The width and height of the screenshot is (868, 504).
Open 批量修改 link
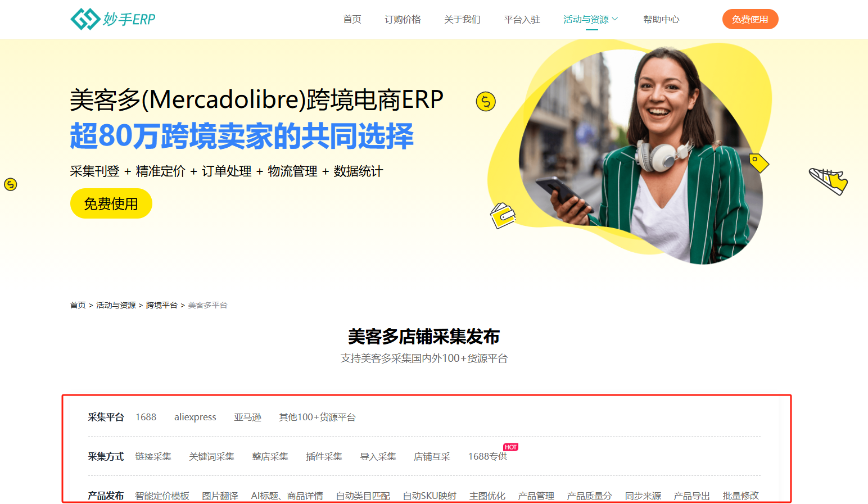coord(740,496)
